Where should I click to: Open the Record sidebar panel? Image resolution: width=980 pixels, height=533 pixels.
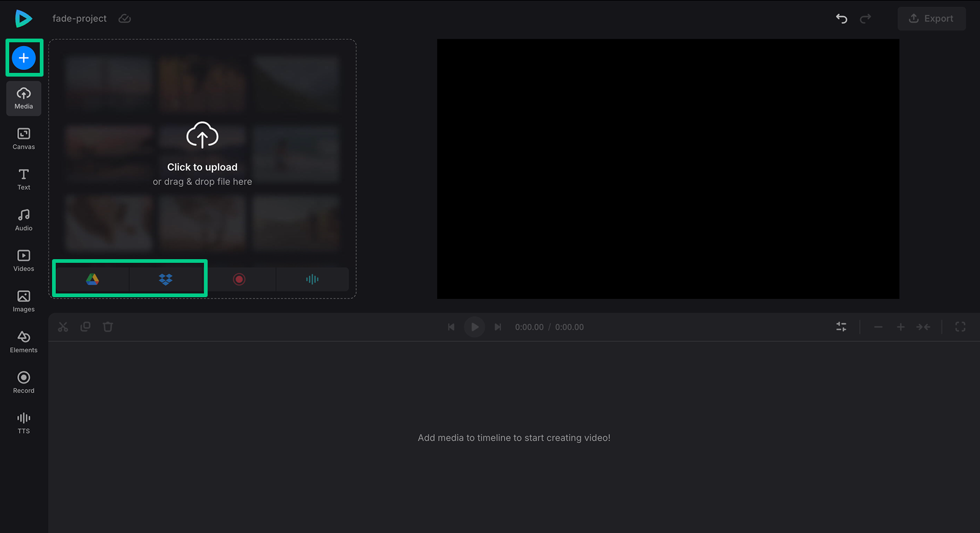(24, 383)
